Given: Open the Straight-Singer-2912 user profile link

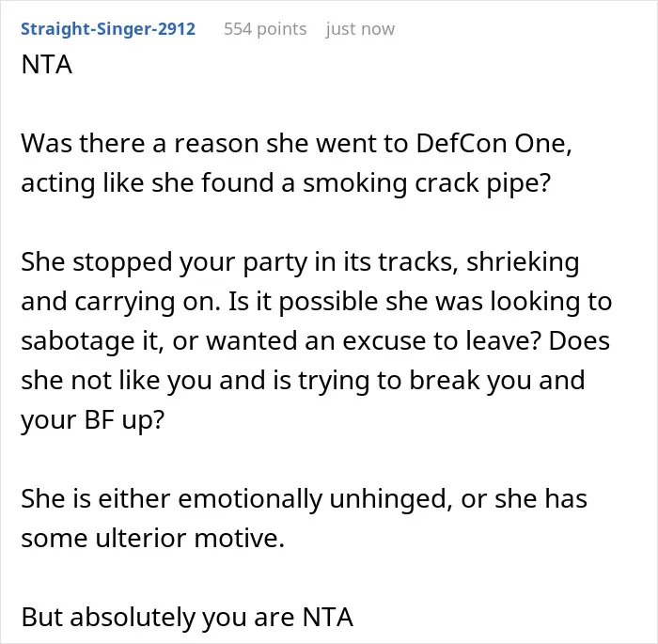Looking at the screenshot, I should pyautogui.click(x=108, y=29).
